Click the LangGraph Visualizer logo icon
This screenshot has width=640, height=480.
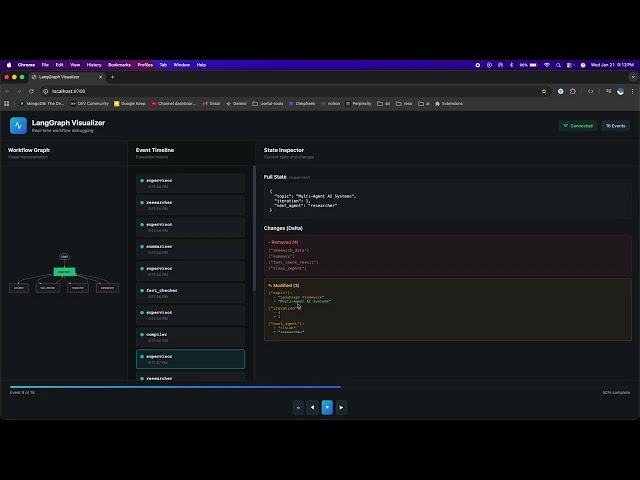click(18, 126)
